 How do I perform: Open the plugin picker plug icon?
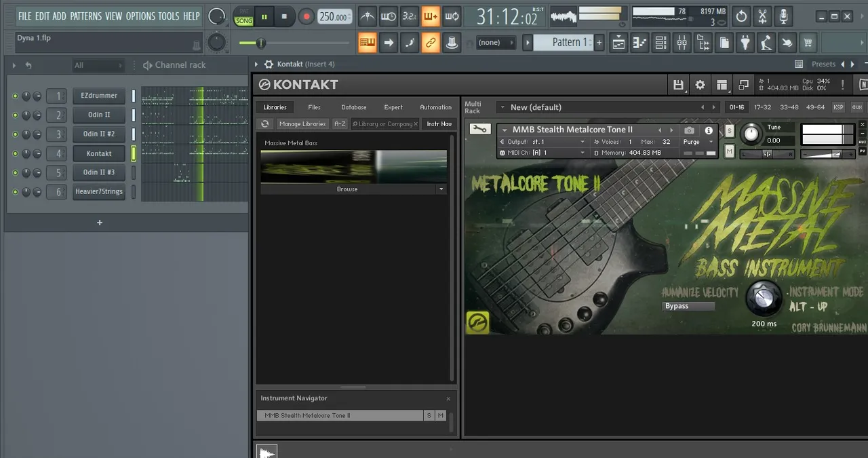[x=745, y=43]
